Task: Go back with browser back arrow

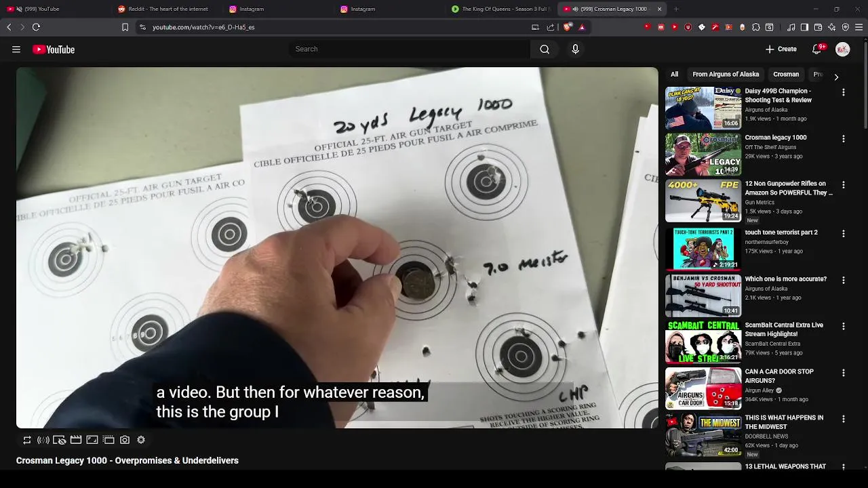Action: (9, 27)
